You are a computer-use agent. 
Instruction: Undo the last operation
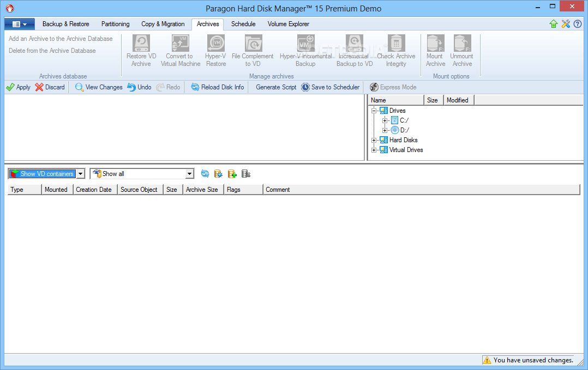pyautogui.click(x=139, y=87)
